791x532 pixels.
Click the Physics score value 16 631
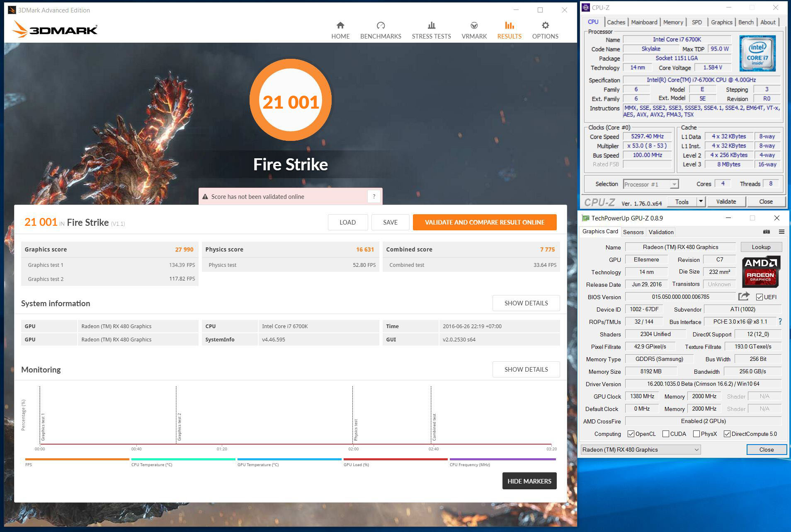[365, 249]
